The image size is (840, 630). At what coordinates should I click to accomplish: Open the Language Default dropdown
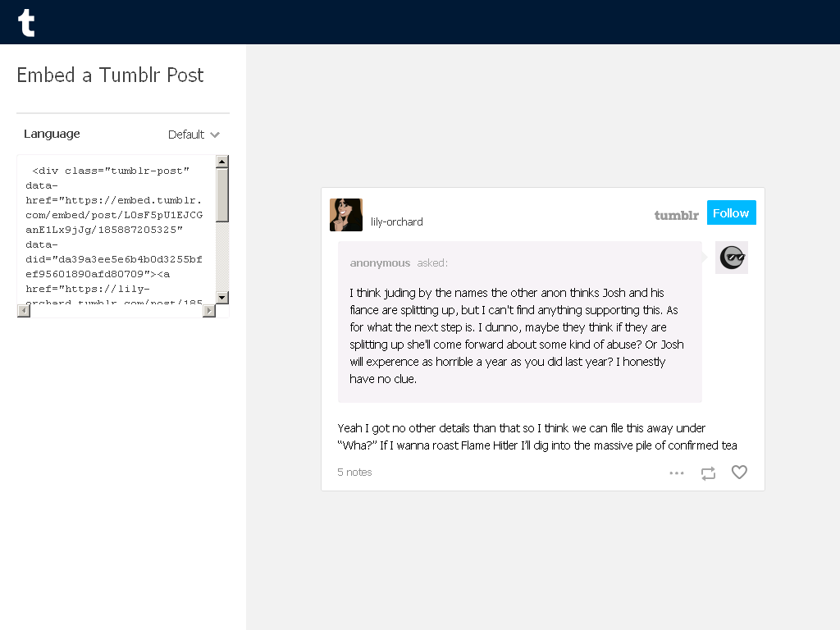pyautogui.click(x=194, y=135)
